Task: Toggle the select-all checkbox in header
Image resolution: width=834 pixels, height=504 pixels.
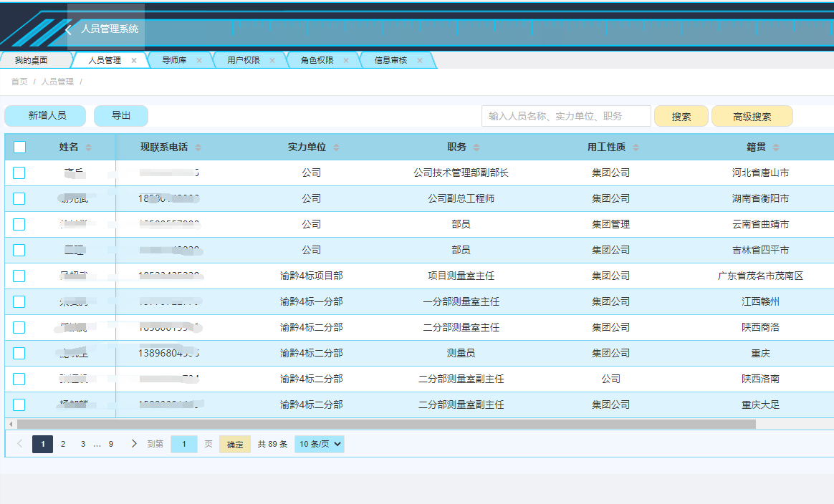Action: point(19,147)
